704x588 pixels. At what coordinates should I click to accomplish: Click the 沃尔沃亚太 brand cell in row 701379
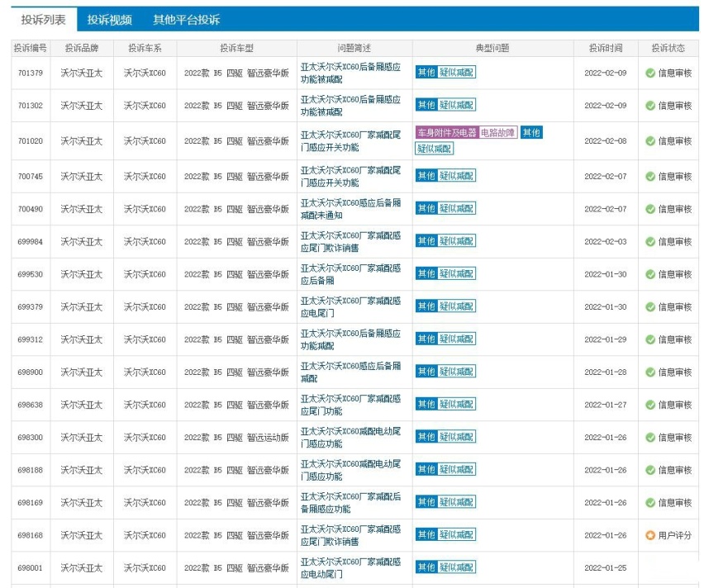tap(82, 73)
